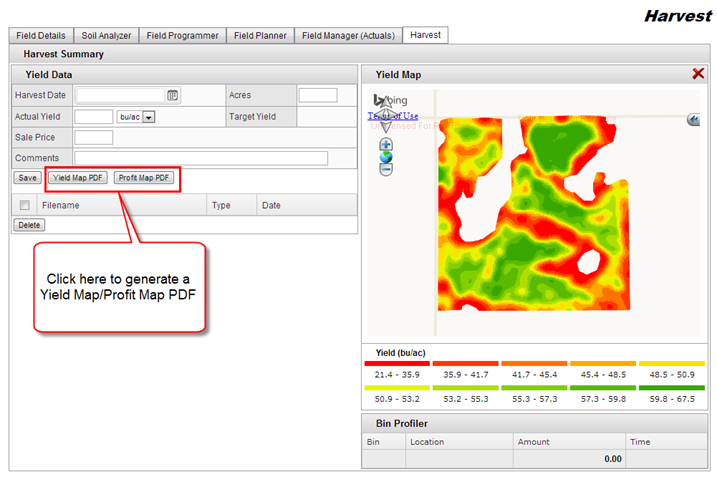This screenshot has width=717, height=477.
Task: Click the 59.8 - 67.5 dark green bar
Action: 672,388
